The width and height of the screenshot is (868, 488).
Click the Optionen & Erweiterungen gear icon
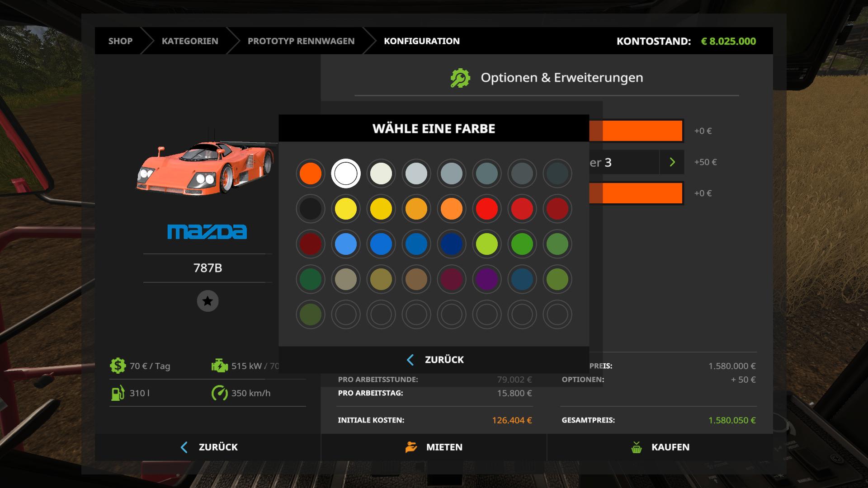[460, 78]
